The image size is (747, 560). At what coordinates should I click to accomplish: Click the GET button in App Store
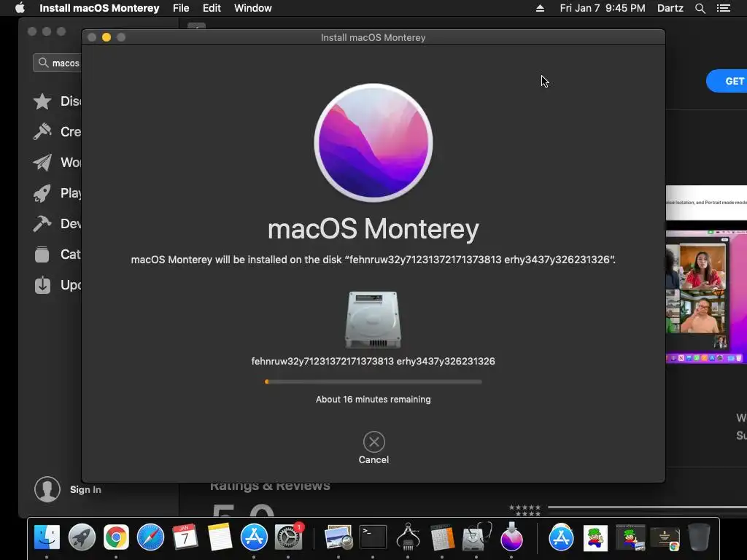point(727,81)
